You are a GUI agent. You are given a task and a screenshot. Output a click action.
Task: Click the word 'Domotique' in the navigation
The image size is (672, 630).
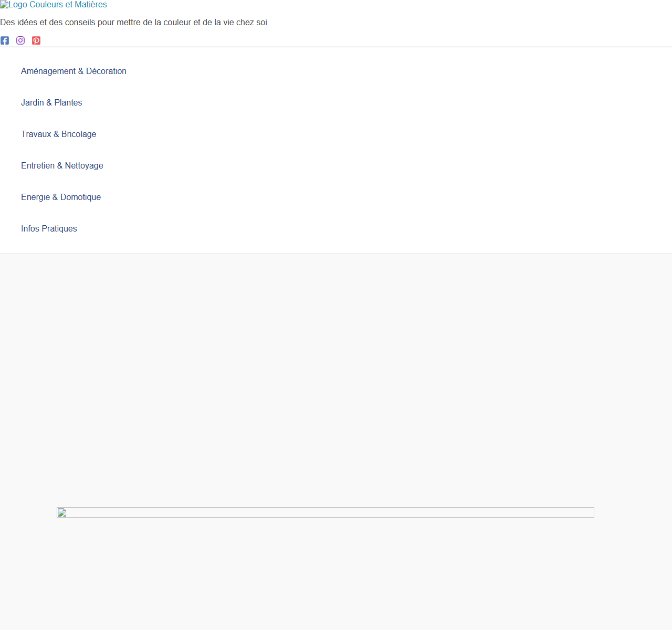pyautogui.click(x=80, y=197)
